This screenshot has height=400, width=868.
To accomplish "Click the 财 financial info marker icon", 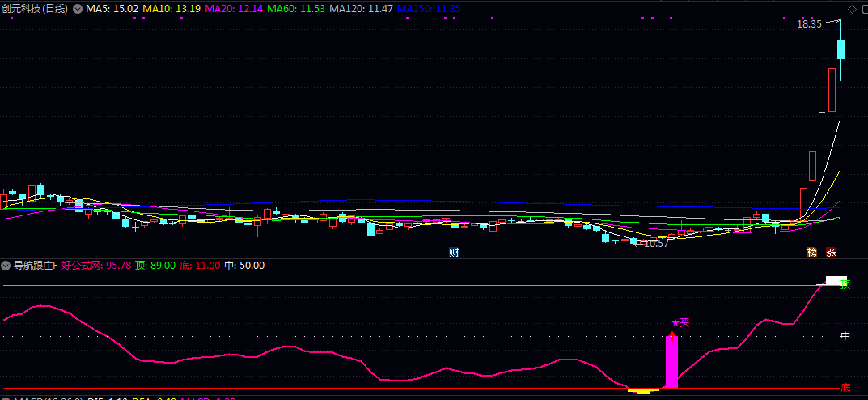I will point(455,252).
